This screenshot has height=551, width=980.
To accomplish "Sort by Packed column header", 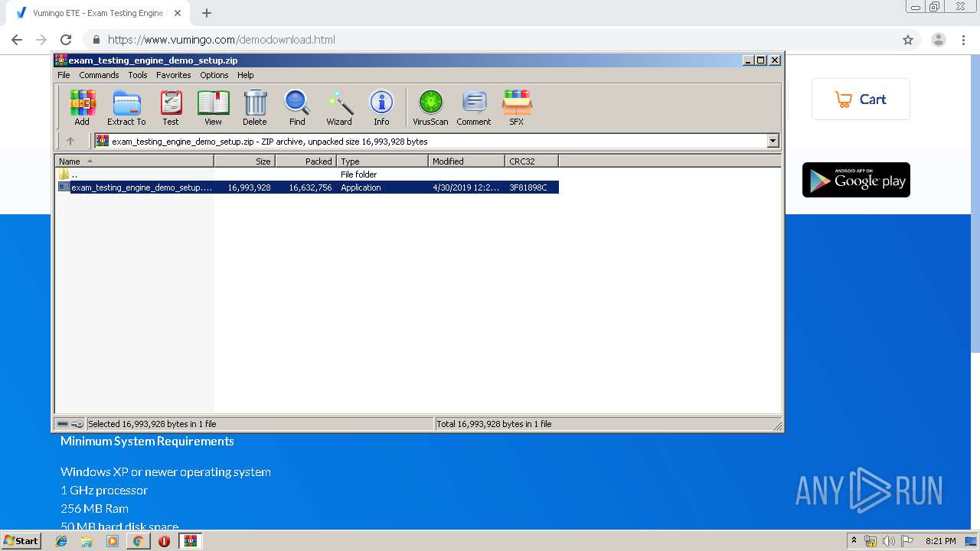I will click(x=306, y=161).
